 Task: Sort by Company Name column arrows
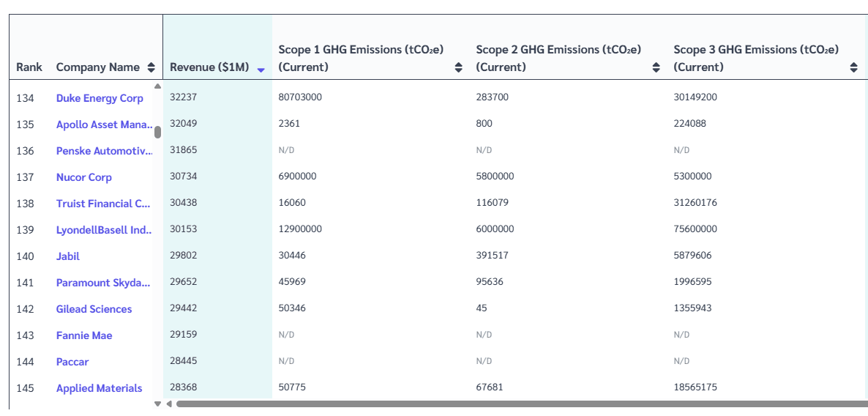tap(151, 67)
